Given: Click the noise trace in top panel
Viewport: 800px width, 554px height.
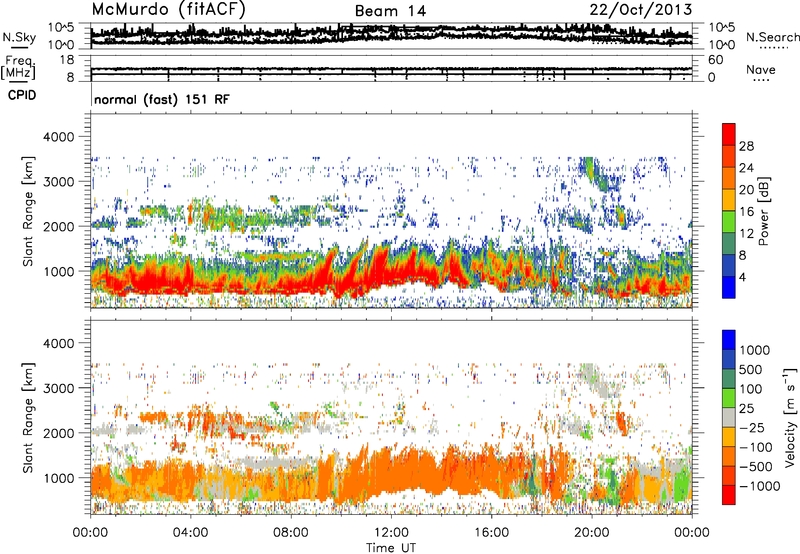Looking at the screenshot, I should [x=391, y=34].
